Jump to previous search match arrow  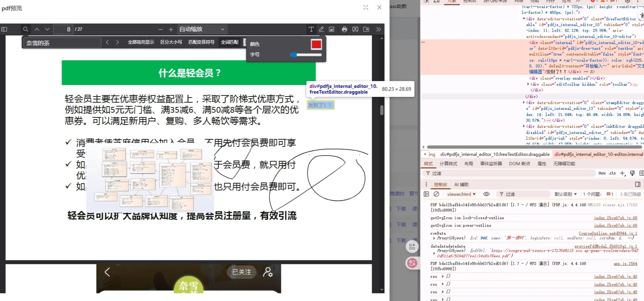(x=107, y=42)
